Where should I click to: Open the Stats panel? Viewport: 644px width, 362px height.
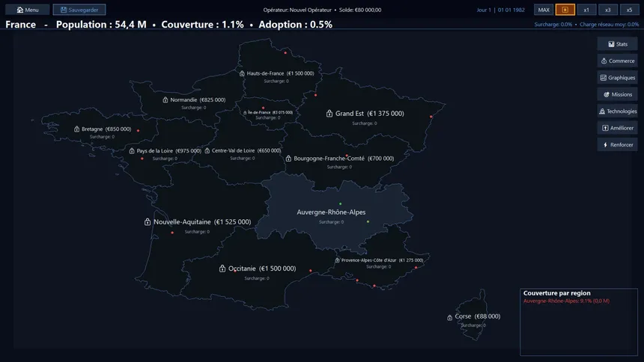(x=617, y=44)
